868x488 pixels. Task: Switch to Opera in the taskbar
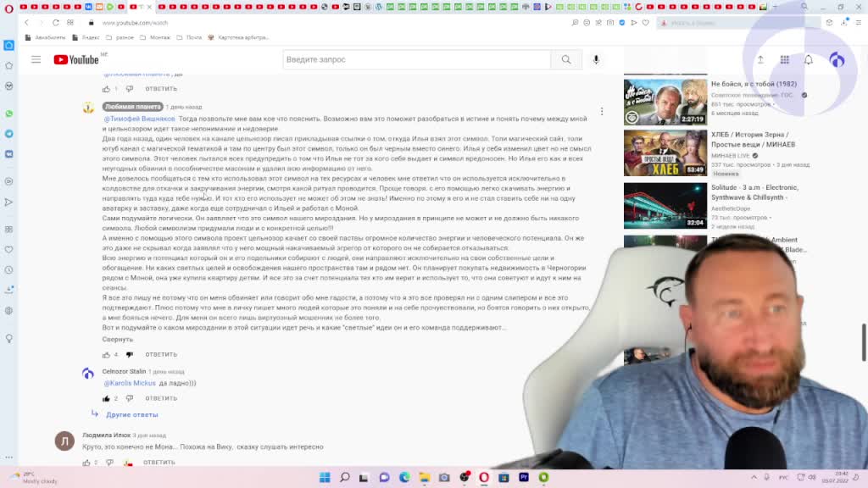click(x=484, y=477)
